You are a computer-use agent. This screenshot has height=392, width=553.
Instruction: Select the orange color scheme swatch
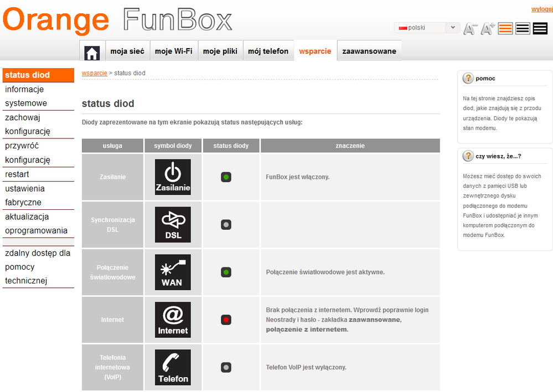pyautogui.click(x=505, y=28)
